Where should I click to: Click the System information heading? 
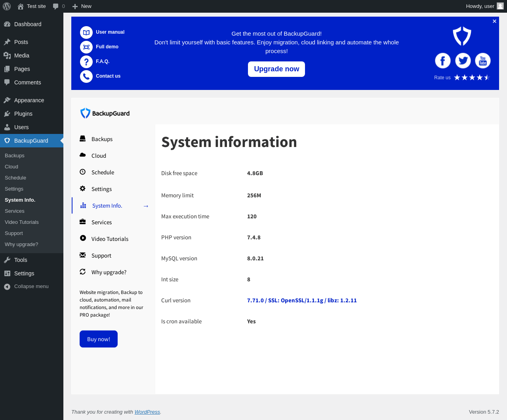click(229, 142)
